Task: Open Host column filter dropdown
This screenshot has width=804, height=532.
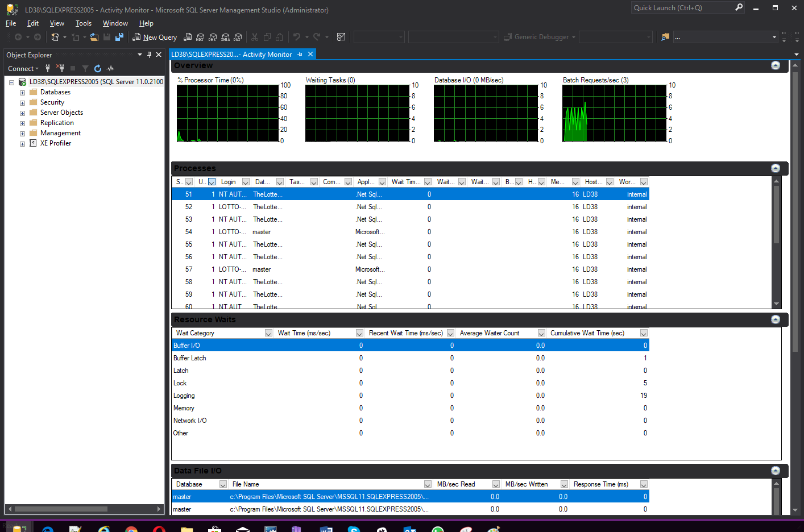Action: click(x=610, y=182)
